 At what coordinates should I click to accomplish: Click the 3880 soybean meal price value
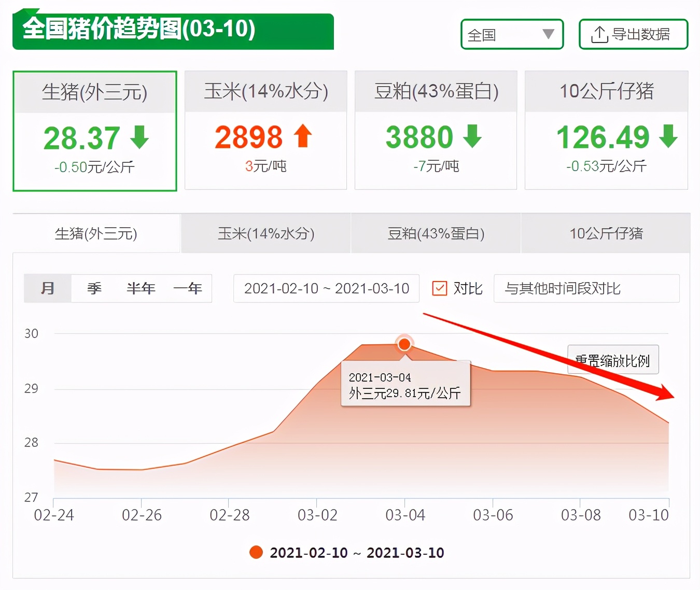click(419, 137)
